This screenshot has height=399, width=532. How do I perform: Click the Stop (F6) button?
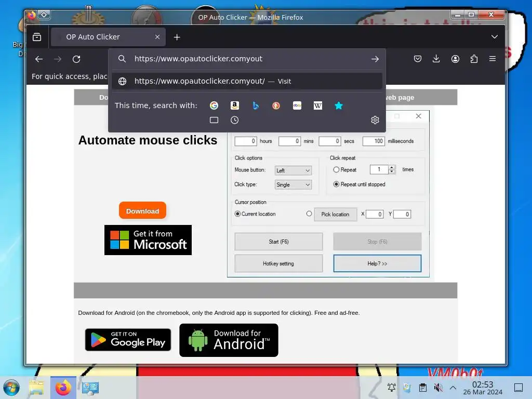click(x=377, y=242)
